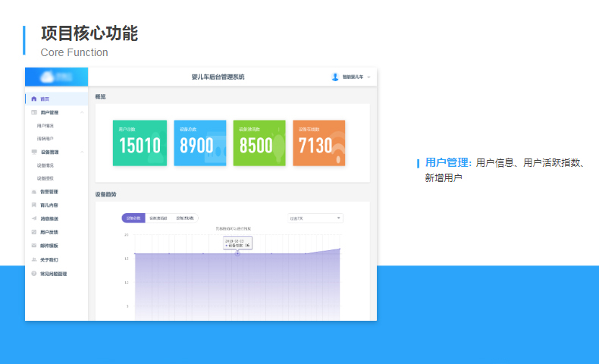Image resolution: width=599 pixels, height=364 pixels.
Task: Click the 设备管理 monitor icon
Action: (33, 152)
